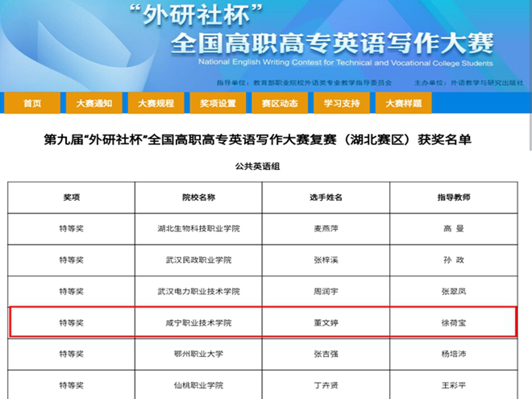The height and width of the screenshot is (399, 532).
Task: Open the 学习支持 tab
Action: (x=342, y=103)
